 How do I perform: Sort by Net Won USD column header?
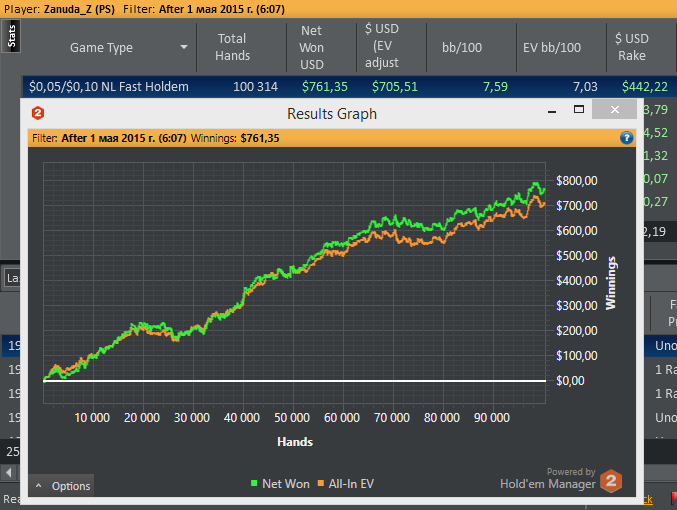312,47
